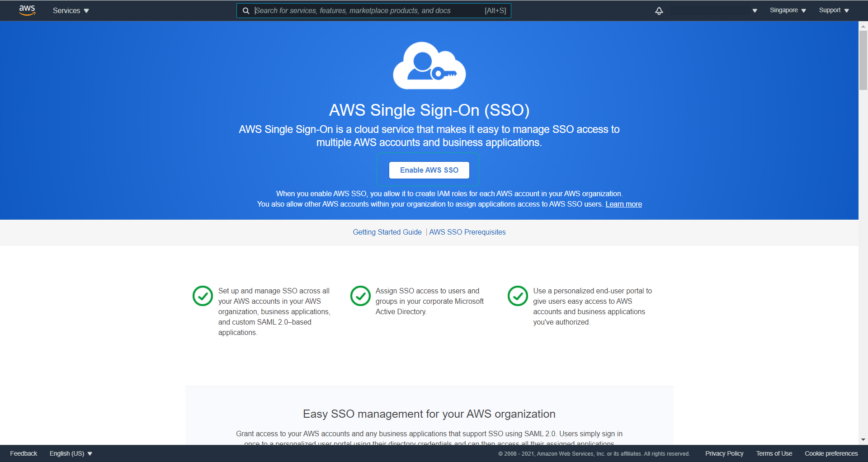Screen dimensions: 868x462
Task: Open Cookie preferences
Action: coord(831,453)
